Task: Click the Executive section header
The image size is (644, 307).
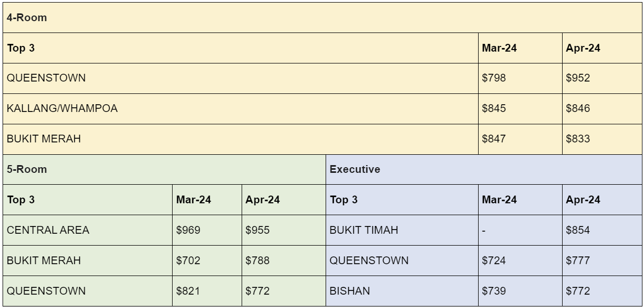Action: pyautogui.click(x=484, y=169)
